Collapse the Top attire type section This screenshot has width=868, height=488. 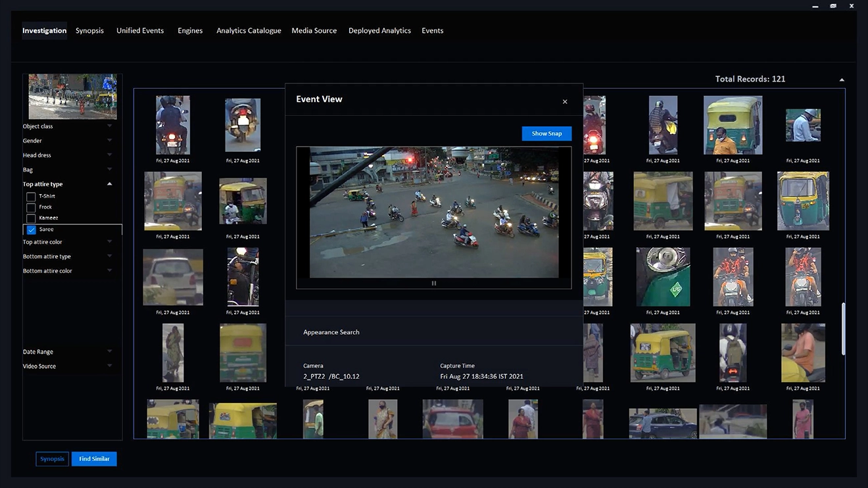(109, 184)
